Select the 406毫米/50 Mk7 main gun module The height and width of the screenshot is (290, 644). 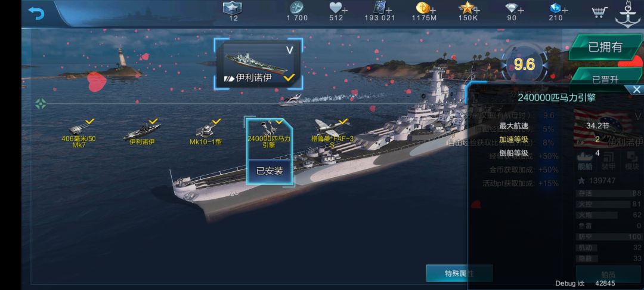point(79,133)
